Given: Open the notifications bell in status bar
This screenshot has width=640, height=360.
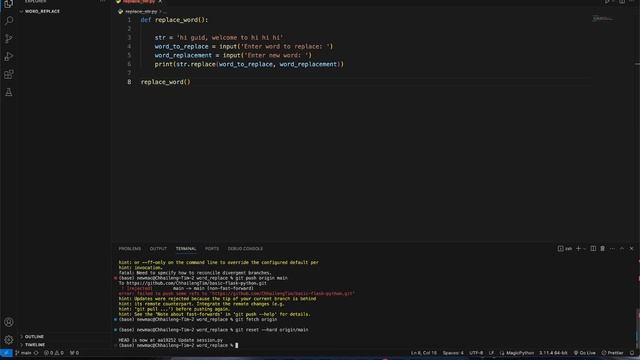Looking at the screenshot, I should click(x=632, y=353).
